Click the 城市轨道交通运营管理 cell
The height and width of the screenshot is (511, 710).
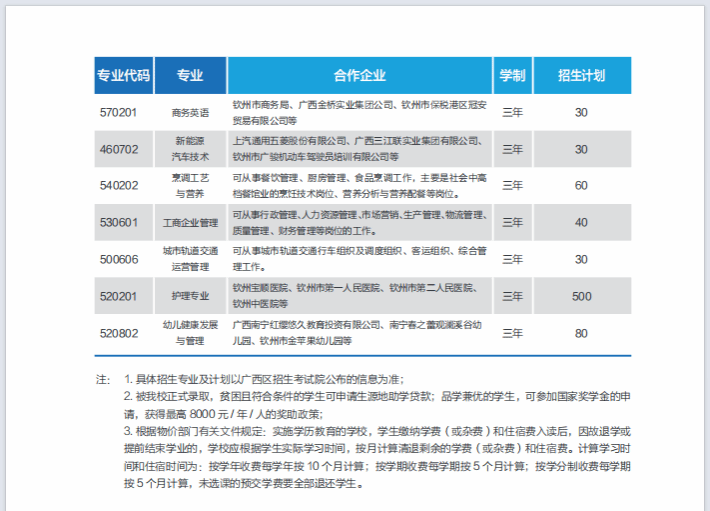click(x=190, y=259)
